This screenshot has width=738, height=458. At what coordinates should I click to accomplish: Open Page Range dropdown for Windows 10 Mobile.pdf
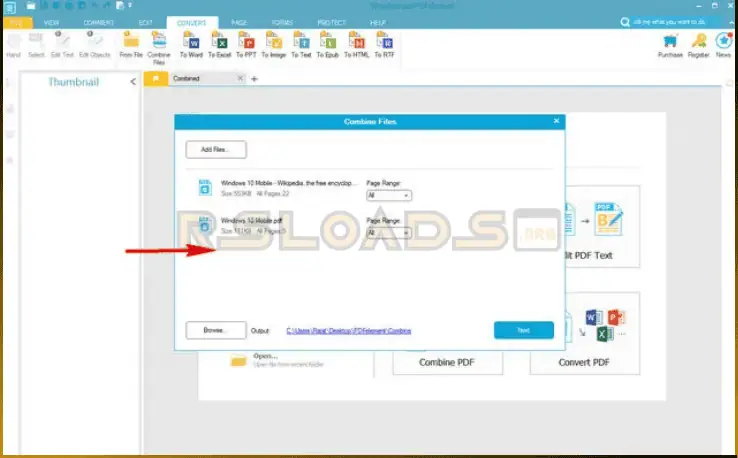[x=389, y=233]
